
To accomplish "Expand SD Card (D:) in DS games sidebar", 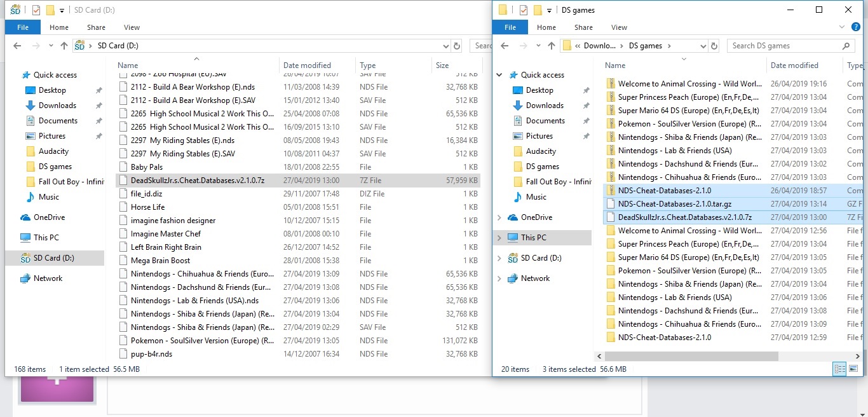I will tap(499, 258).
